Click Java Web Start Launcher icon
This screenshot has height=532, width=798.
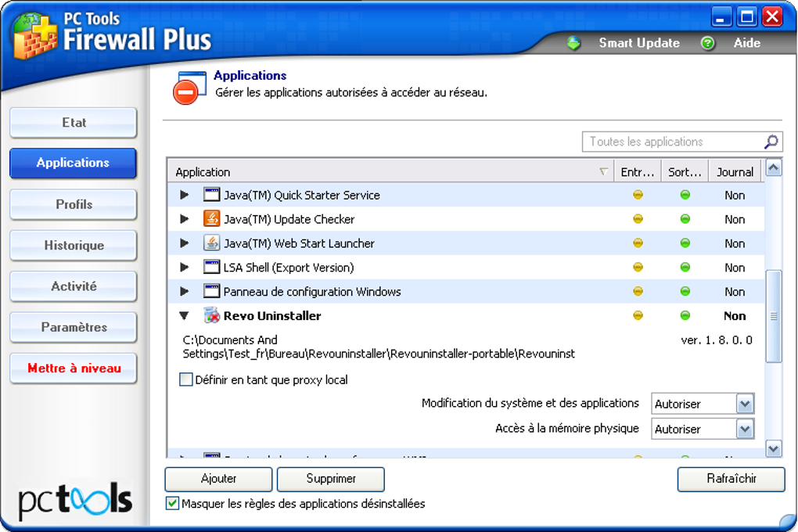[x=211, y=243]
